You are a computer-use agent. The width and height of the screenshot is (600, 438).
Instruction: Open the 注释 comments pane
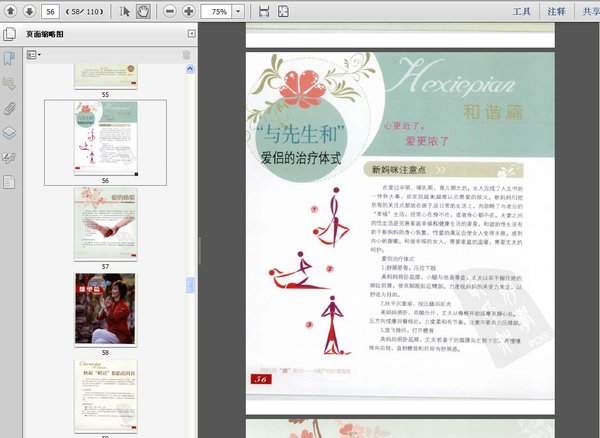pos(556,11)
